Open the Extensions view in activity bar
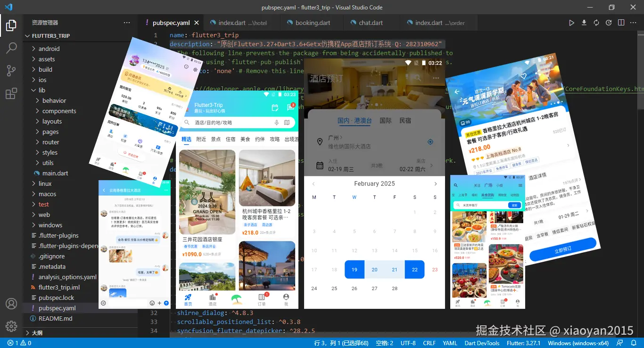 [x=11, y=93]
